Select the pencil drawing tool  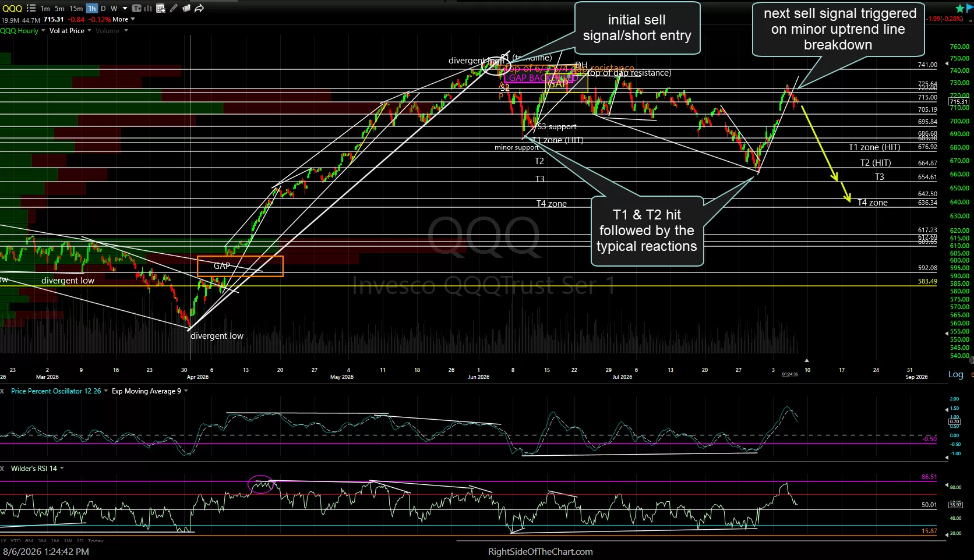tap(174, 8)
